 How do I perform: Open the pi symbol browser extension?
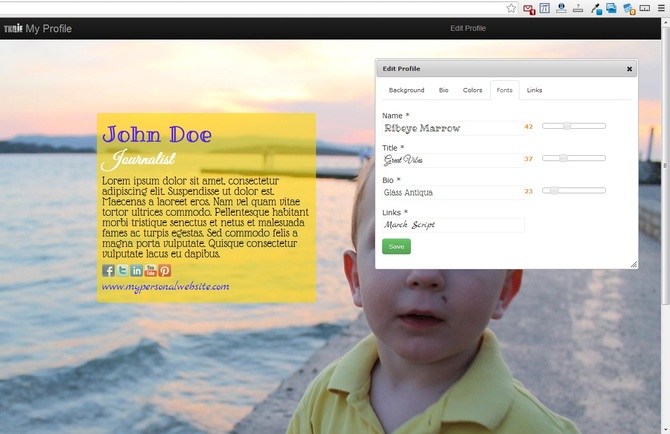click(544, 8)
